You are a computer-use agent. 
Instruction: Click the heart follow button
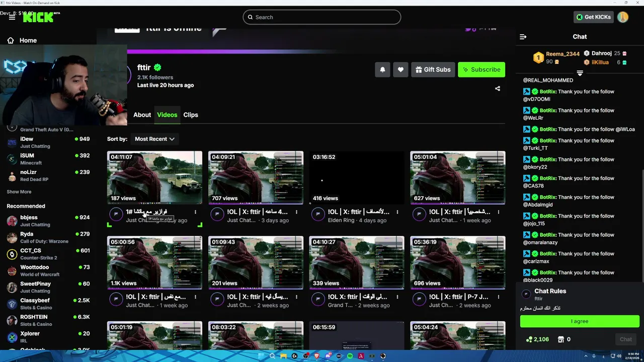tap(400, 69)
